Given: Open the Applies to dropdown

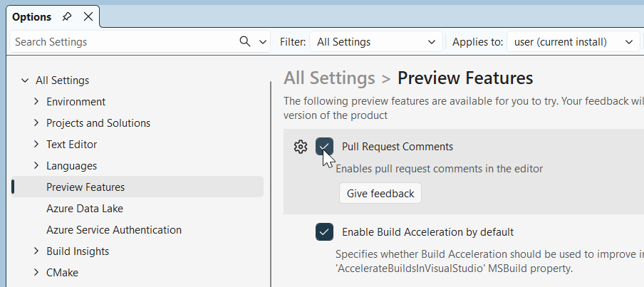Looking at the screenshot, I should click(x=573, y=42).
